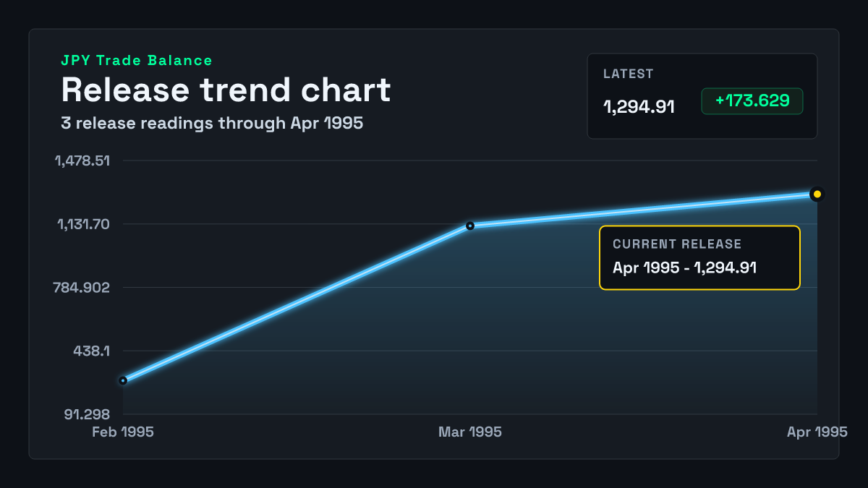Viewport: 868px width, 488px height.
Task: Click the 91.298 y-axis label
Action: click(86, 414)
